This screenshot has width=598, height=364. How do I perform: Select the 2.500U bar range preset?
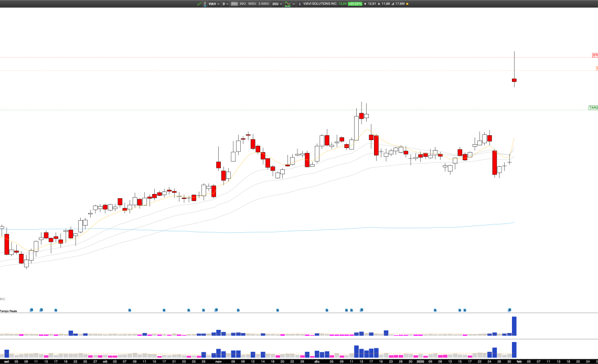pos(263,4)
